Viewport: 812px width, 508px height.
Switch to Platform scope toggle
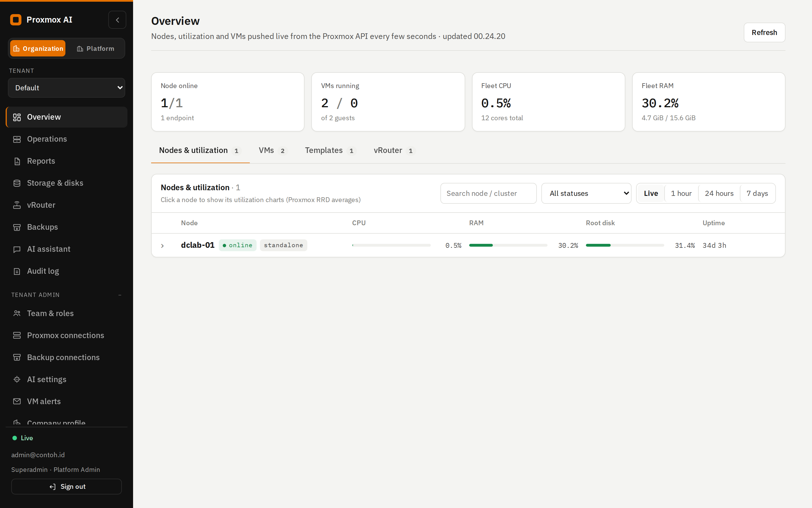click(95, 48)
